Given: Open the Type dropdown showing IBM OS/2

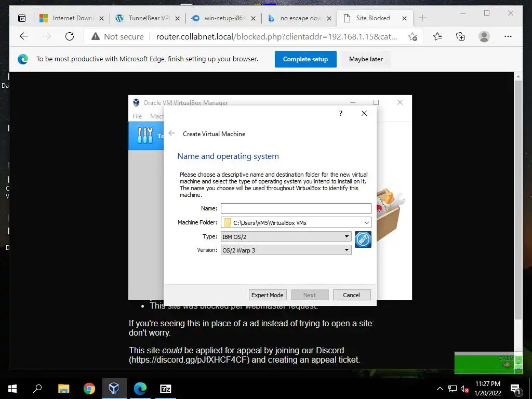Looking at the screenshot, I should (286, 236).
